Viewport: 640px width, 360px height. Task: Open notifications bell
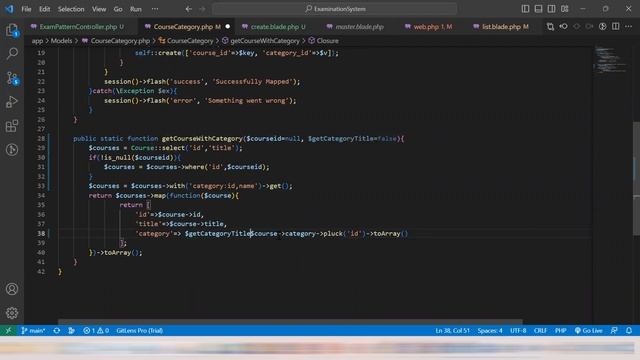click(629, 331)
